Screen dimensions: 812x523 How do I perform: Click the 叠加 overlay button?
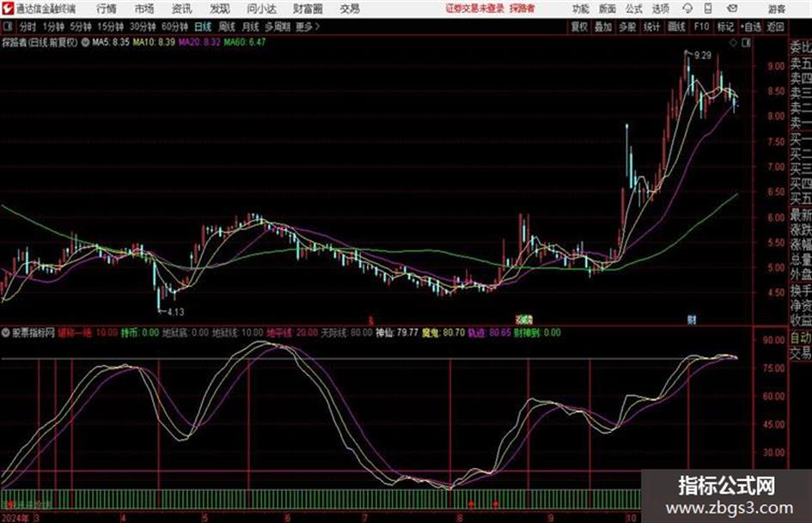coord(603,27)
